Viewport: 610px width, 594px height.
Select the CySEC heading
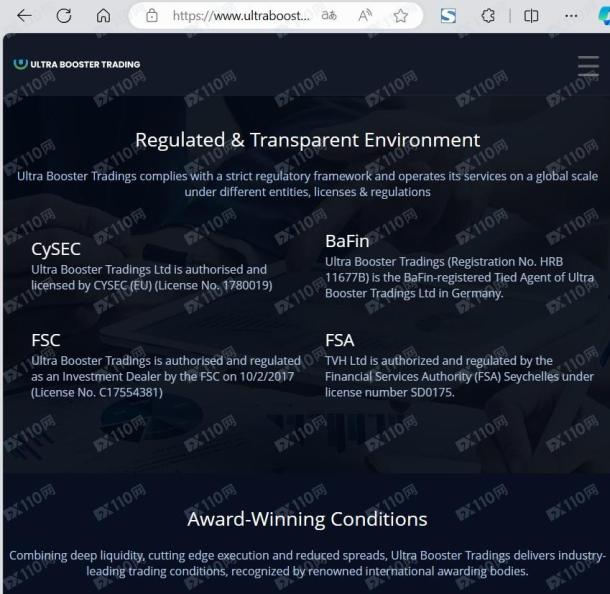pos(56,249)
